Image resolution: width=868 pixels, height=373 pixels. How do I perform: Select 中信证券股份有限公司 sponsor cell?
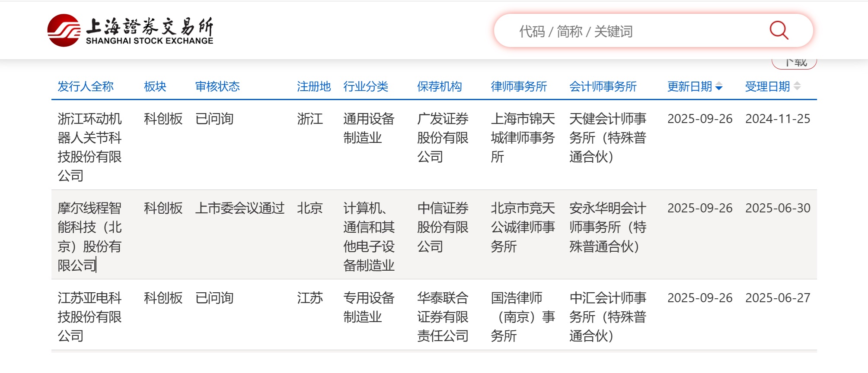click(443, 227)
